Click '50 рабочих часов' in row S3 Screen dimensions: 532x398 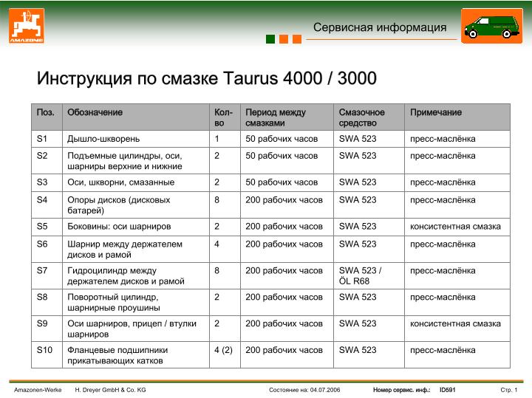[282, 182]
